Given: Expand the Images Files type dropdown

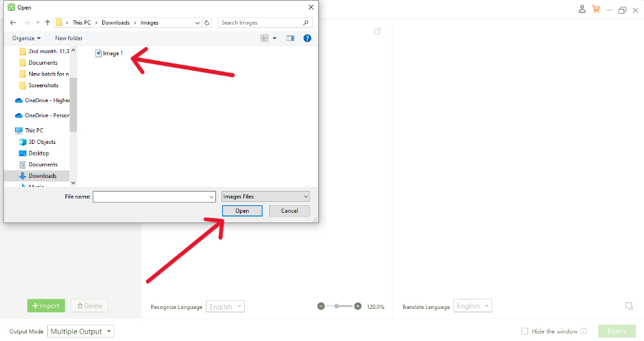Looking at the screenshot, I should [266, 196].
